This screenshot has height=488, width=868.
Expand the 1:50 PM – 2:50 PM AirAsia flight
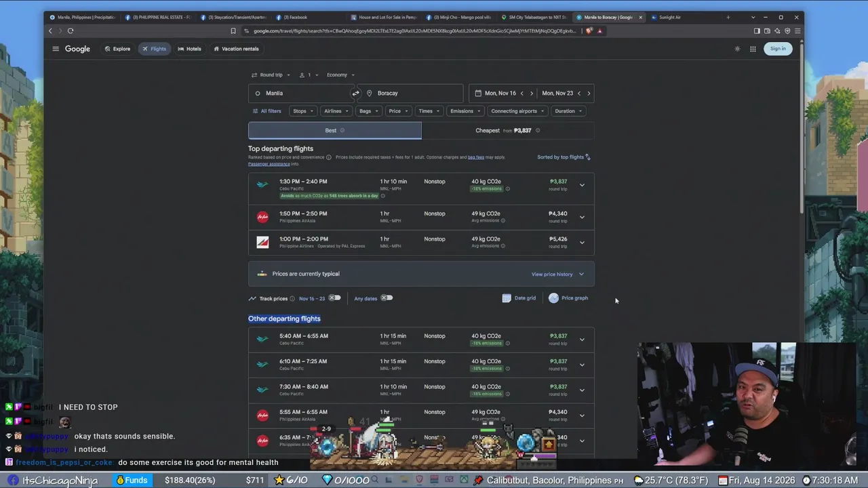tap(582, 217)
